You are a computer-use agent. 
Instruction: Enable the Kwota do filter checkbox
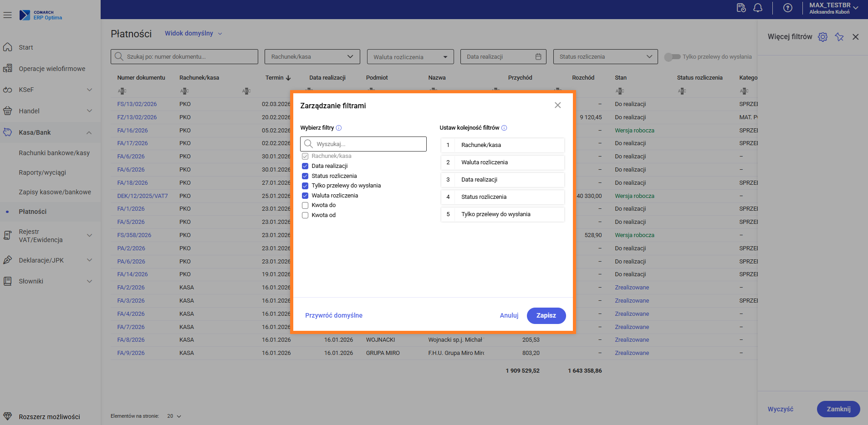(x=305, y=205)
